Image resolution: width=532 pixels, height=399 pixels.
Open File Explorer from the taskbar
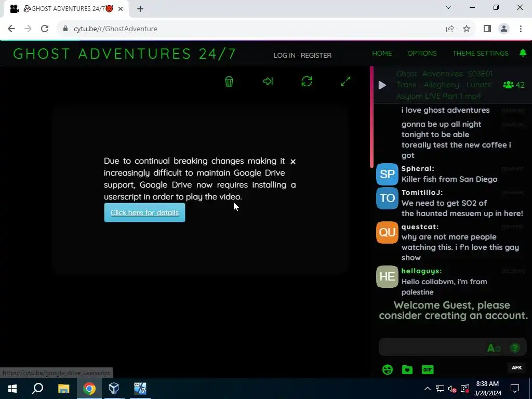tap(63, 389)
